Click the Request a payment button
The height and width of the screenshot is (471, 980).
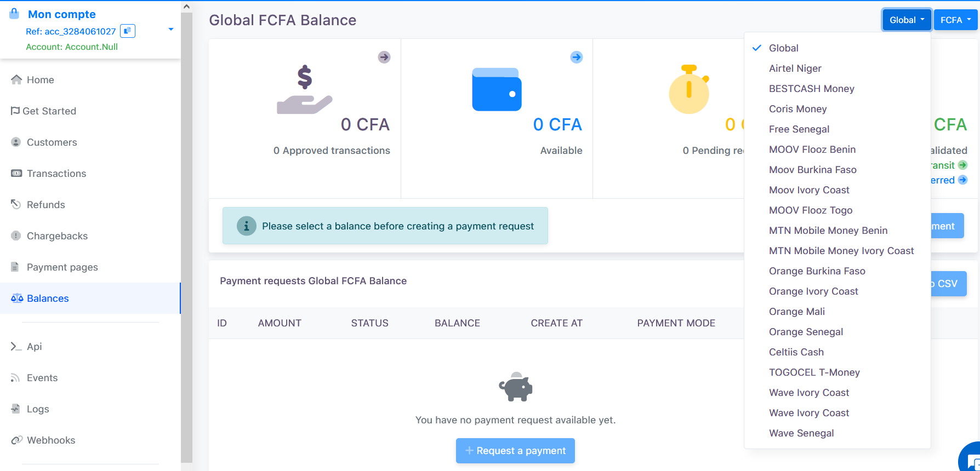pos(515,451)
